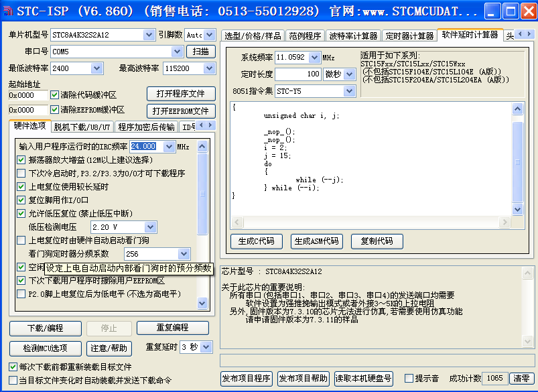
Task: Click 复制代码 button
Action: [377, 241]
